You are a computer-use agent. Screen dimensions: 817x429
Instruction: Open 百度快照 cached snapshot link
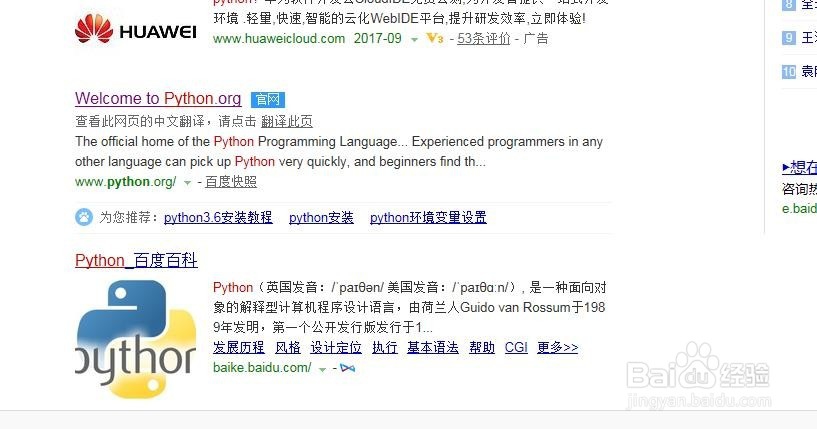(231, 181)
